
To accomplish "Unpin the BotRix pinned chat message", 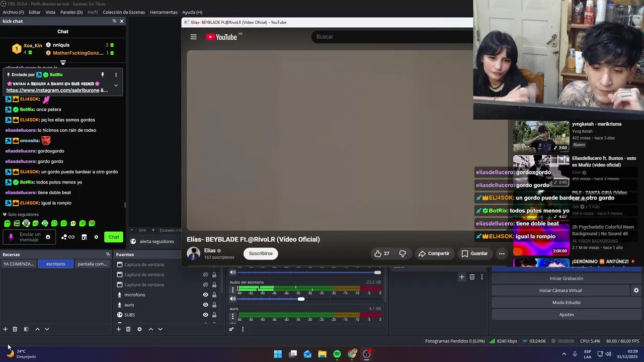I will pos(103,75).
